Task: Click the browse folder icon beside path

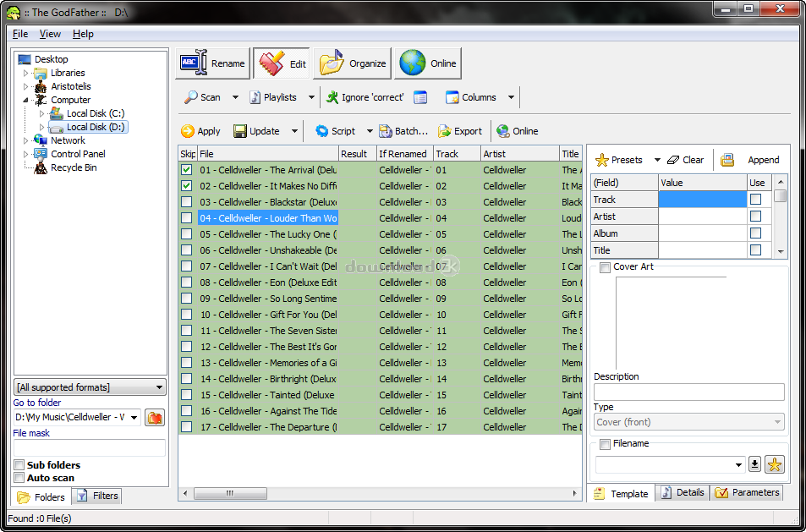Action: pos(155,418)
